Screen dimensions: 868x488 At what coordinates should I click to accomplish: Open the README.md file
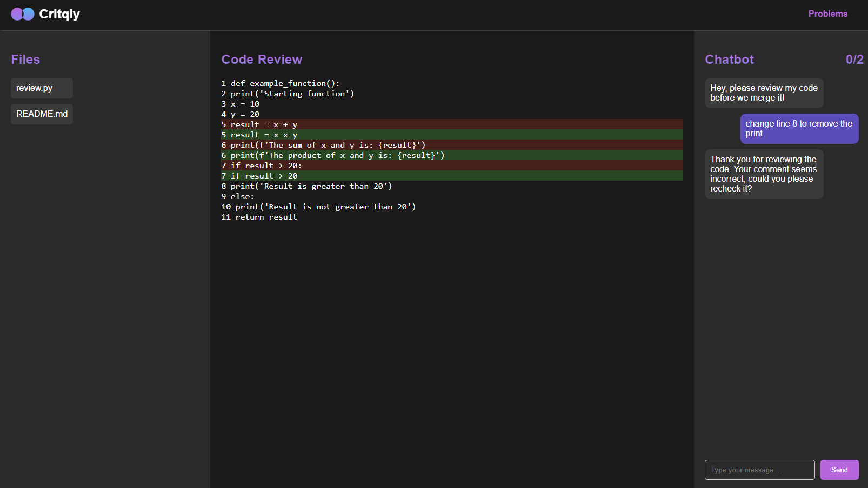42,114
